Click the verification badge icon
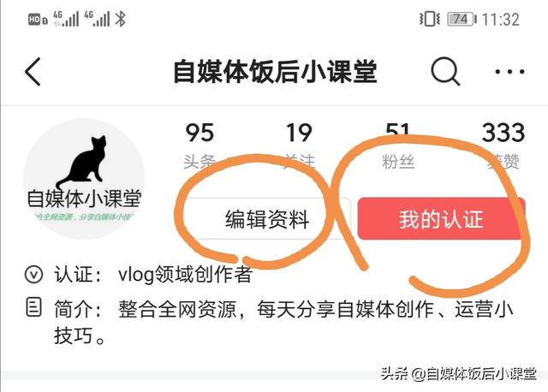Image resolution: width=548 pixels, height=392 pixels. [34, 274]
